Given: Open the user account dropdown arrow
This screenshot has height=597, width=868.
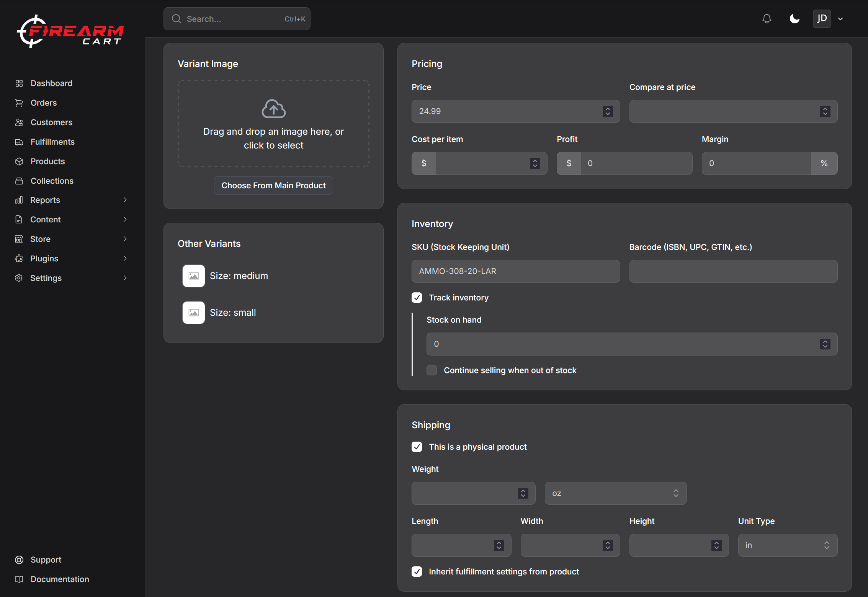Looking at the screenshot, I should click(840, 19).
